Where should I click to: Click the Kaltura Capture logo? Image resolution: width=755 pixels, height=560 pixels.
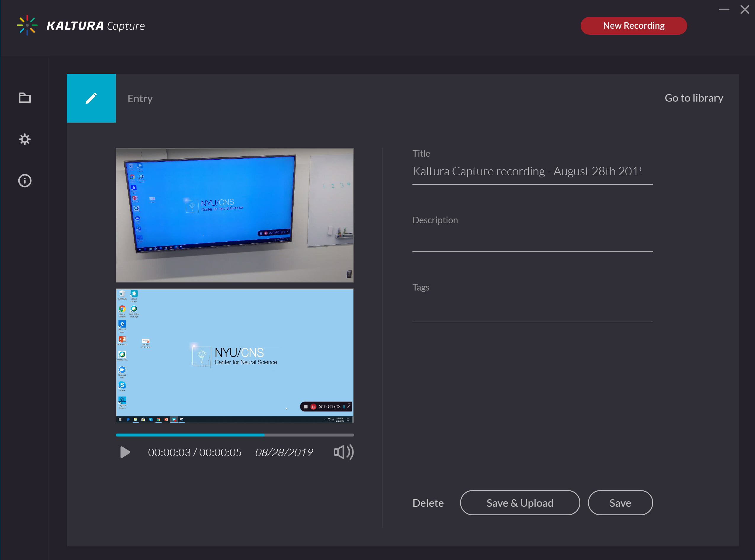tap(81, 26)
